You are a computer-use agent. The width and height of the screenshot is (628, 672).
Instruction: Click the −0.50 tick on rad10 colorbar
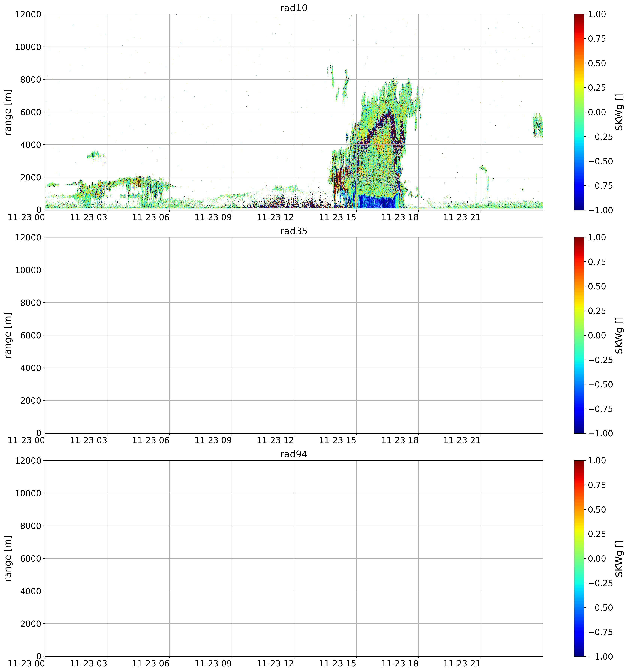(x=600, y=161)
